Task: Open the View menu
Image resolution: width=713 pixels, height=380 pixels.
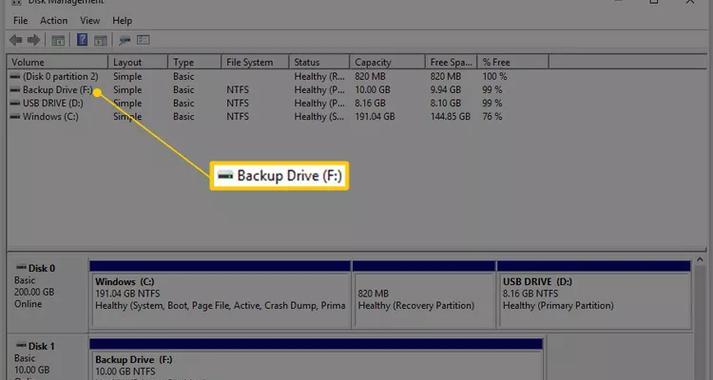Action: pos(90,20)
